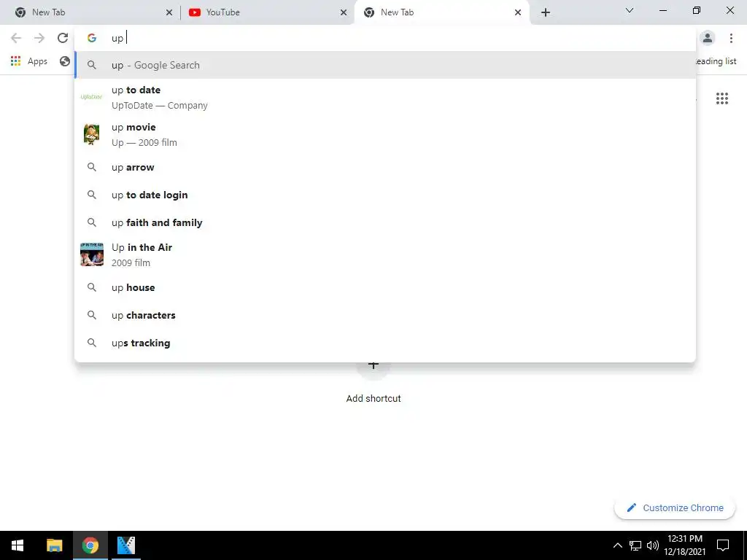Pick the 'up to date login' suggestion
Image resolution: width=747 pixels, height=560 pixels.
coord(385,195)
